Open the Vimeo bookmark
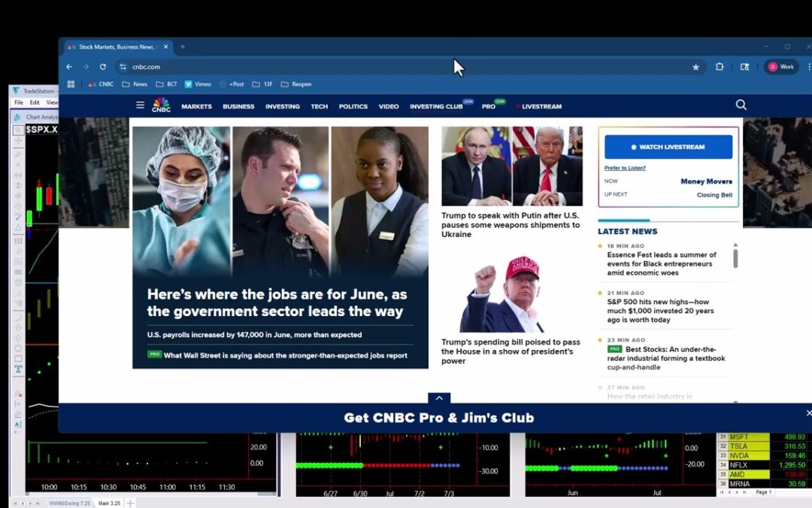 coord(198,84)
